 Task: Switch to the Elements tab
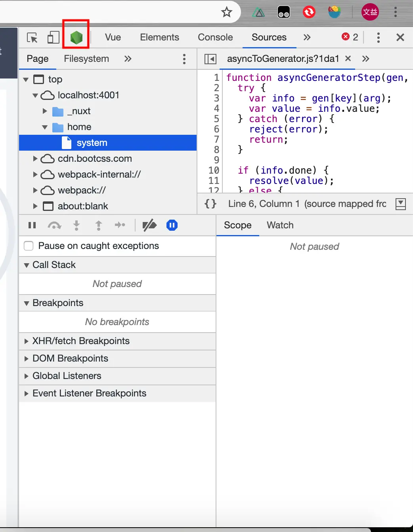click(x=160, y=37)
